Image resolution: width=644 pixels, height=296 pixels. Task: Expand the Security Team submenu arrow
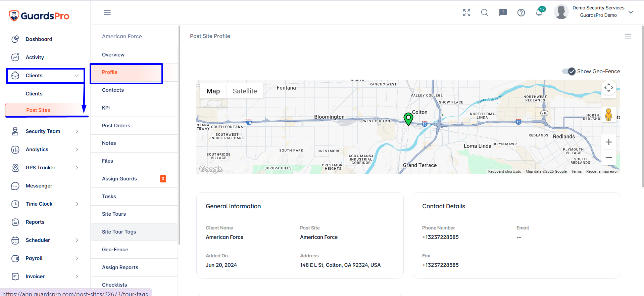[77, 131]
